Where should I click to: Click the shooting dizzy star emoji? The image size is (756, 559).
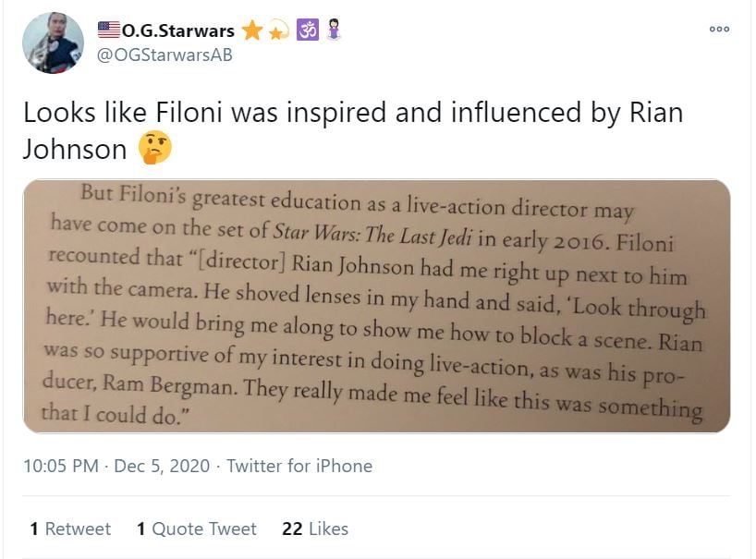[278, 30]
